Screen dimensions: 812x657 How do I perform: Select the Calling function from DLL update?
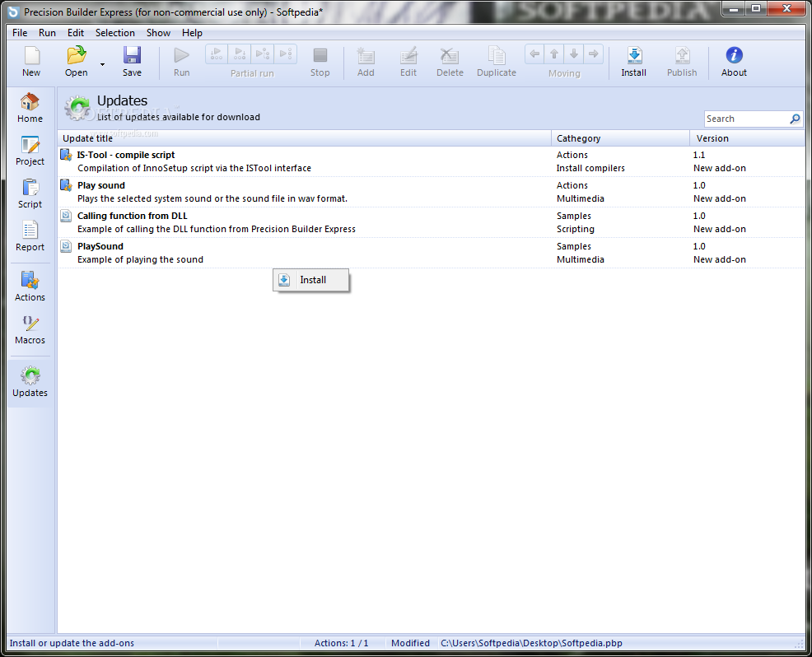click(x=432, y=222)
